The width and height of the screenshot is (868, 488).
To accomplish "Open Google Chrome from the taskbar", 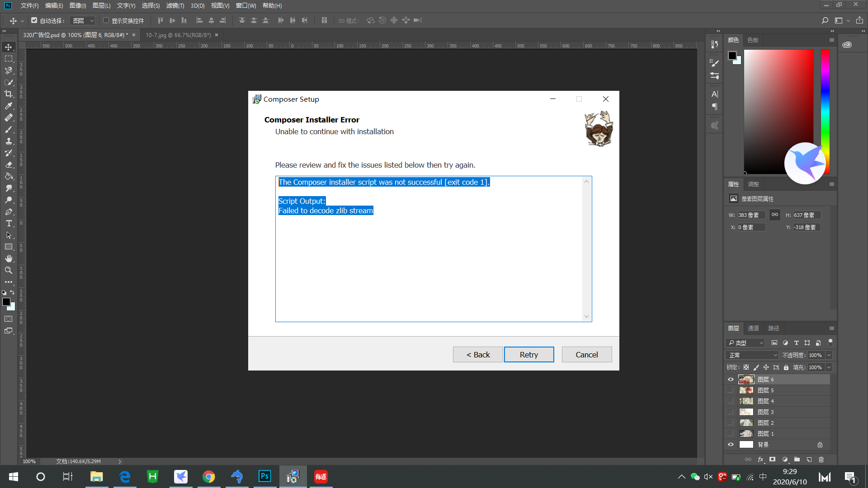I will (208, 477).
